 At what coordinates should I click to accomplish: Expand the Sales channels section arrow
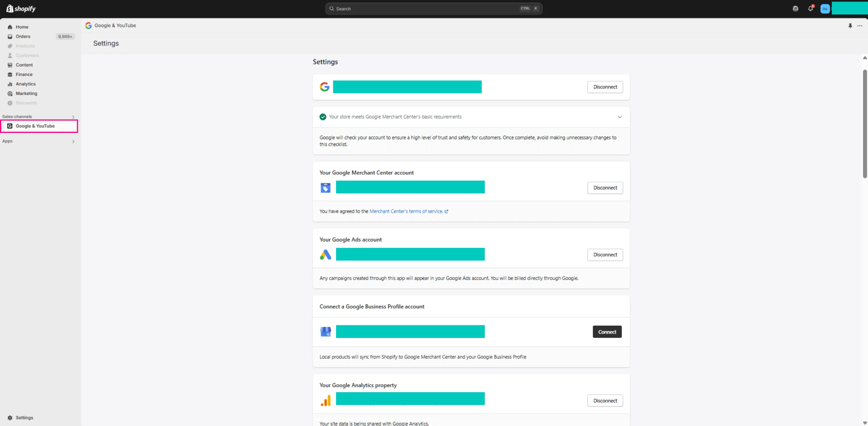pyautogui.click(x=73, y=117)
